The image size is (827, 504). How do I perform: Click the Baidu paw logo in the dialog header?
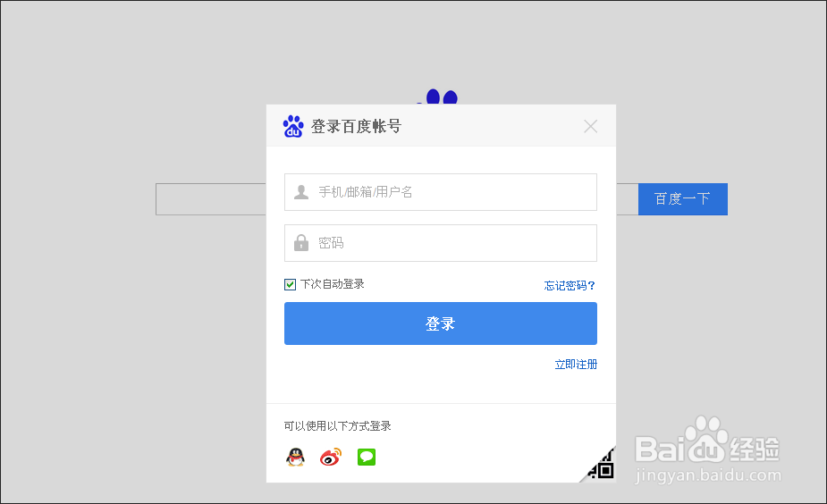[293, 127]
